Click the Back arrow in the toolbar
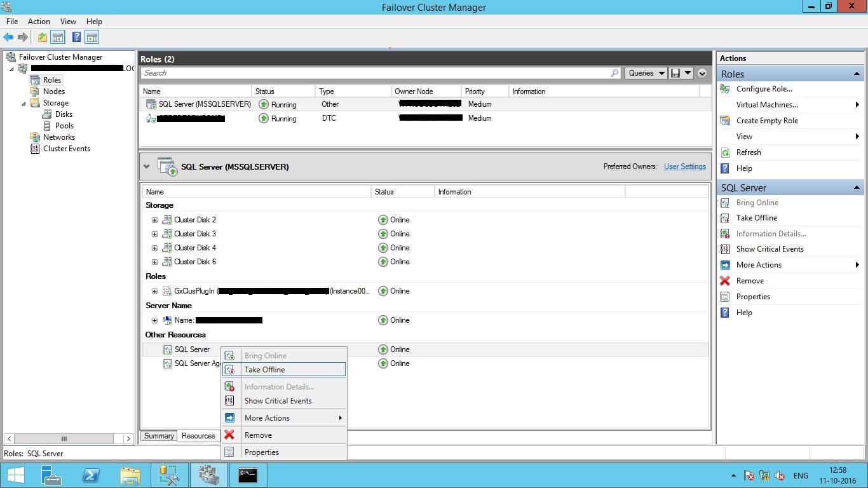Image resolution: width=868 pixels, height=488 pixels. point(8,37)
